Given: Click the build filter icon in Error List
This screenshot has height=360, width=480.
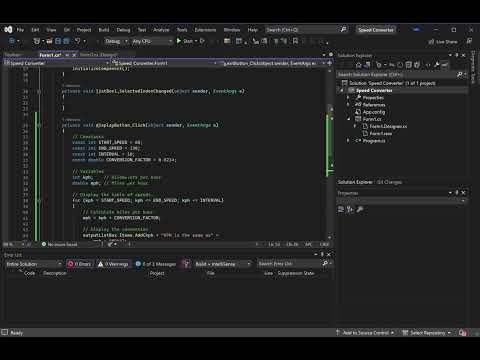Looking at the screenshot, I should pos(186,264).
